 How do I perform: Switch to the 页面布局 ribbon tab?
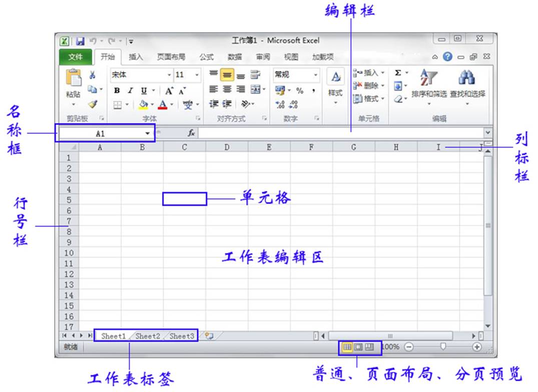[x=171, y=57]
